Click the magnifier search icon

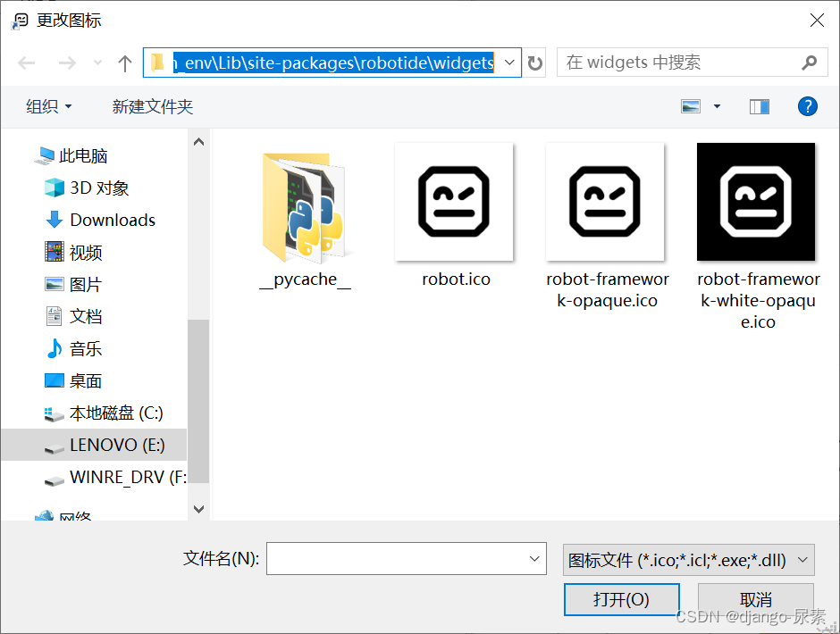809,63
